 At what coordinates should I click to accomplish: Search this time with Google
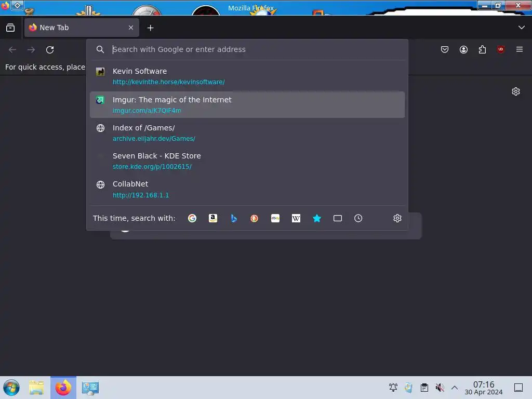192,218
